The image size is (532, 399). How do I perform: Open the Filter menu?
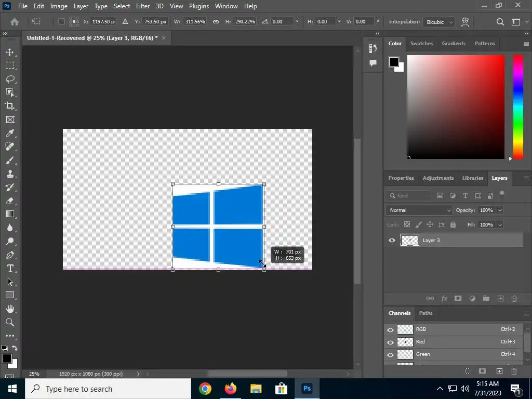pos(143,6)
